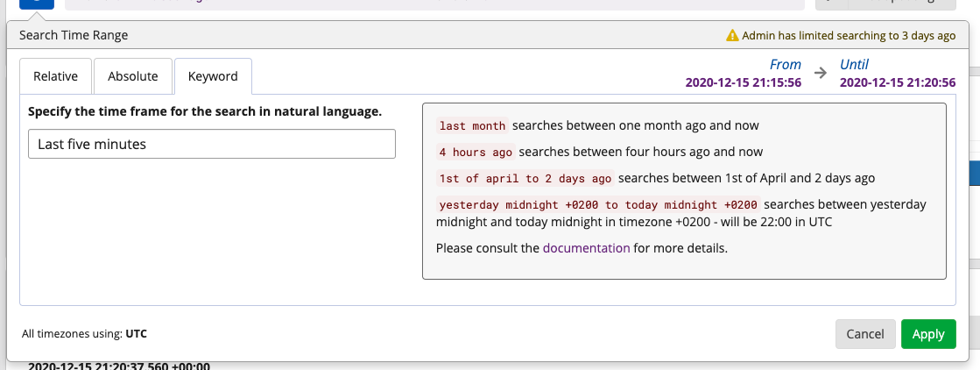This screenshot has height=370, width=980.
Task: Cancel the time range dialog
Action: (x=865, y=334)
